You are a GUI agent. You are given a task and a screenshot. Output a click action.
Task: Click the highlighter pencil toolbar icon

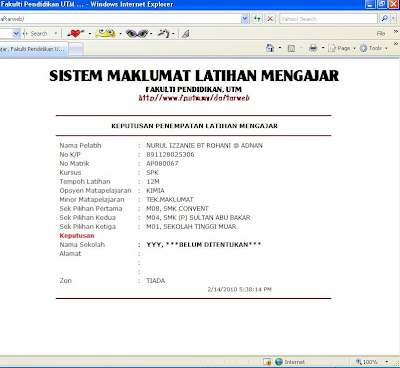pos(186,34)
